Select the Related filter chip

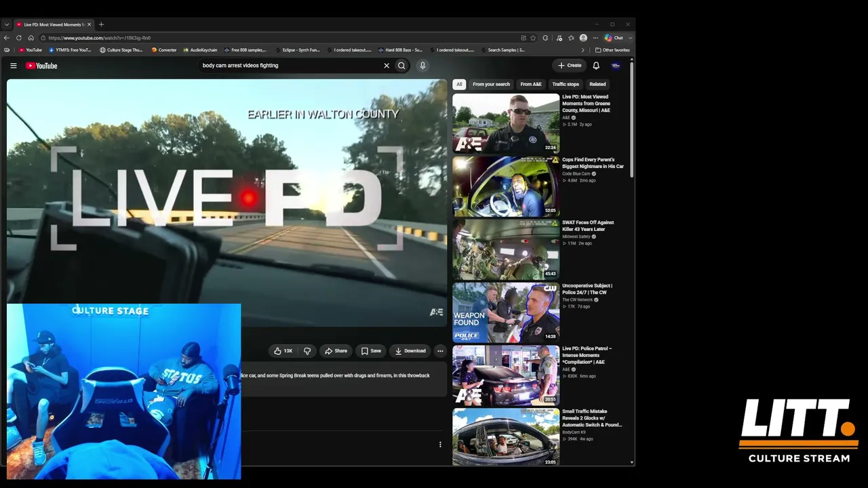click(x=597, y=84)
